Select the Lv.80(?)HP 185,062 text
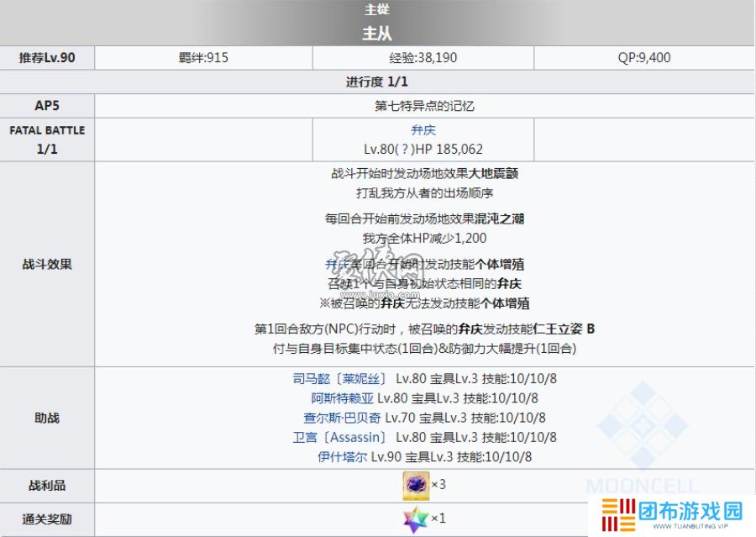The height and width of the screenshot is (537, 756). (x=423, y=149)
